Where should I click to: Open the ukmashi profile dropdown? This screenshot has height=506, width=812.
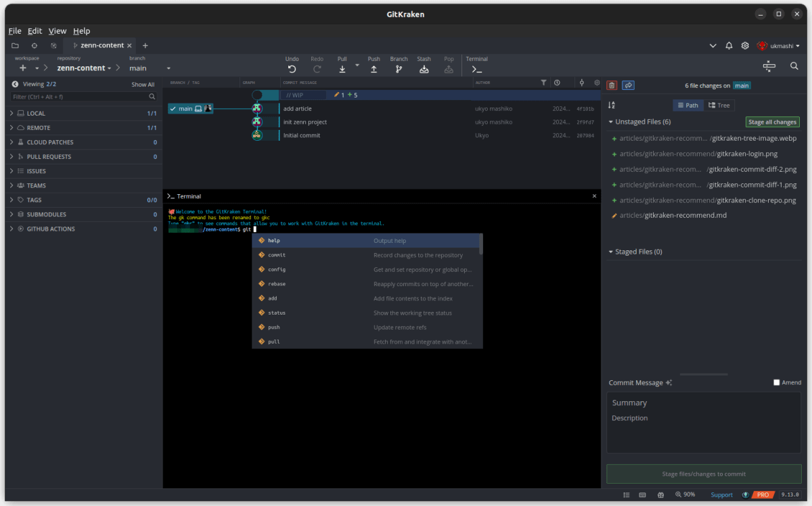point(779,45)
